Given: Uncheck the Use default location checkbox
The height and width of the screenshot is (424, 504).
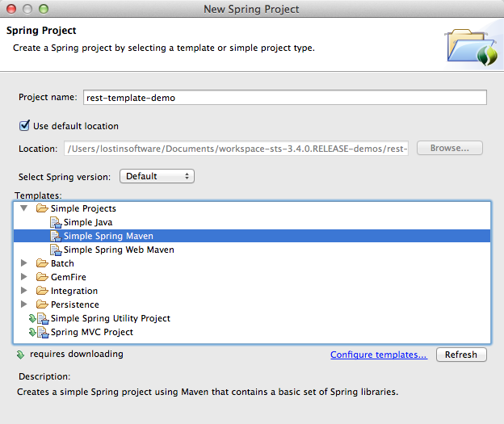Looking at the screenshot, I should click(24, 125).
